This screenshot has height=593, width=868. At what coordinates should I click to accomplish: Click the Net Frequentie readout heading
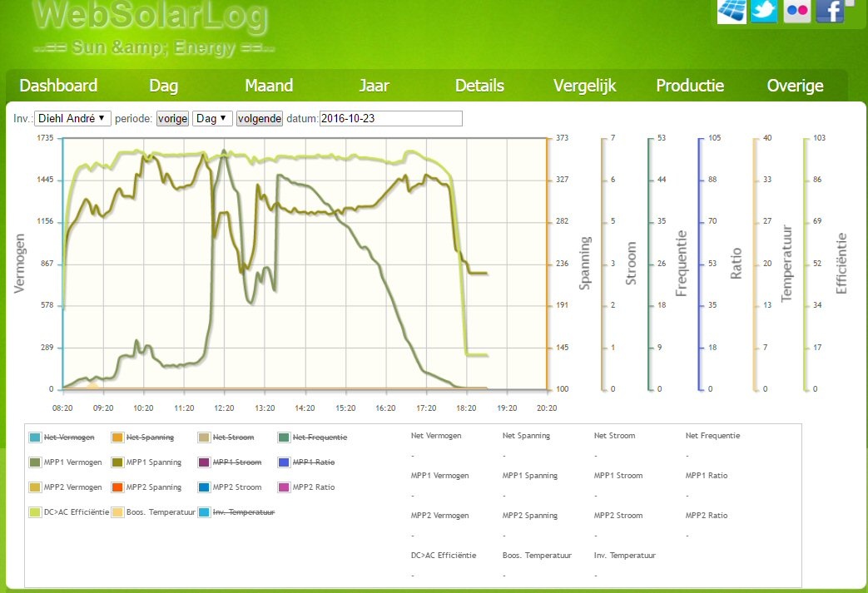click(713, 436)
